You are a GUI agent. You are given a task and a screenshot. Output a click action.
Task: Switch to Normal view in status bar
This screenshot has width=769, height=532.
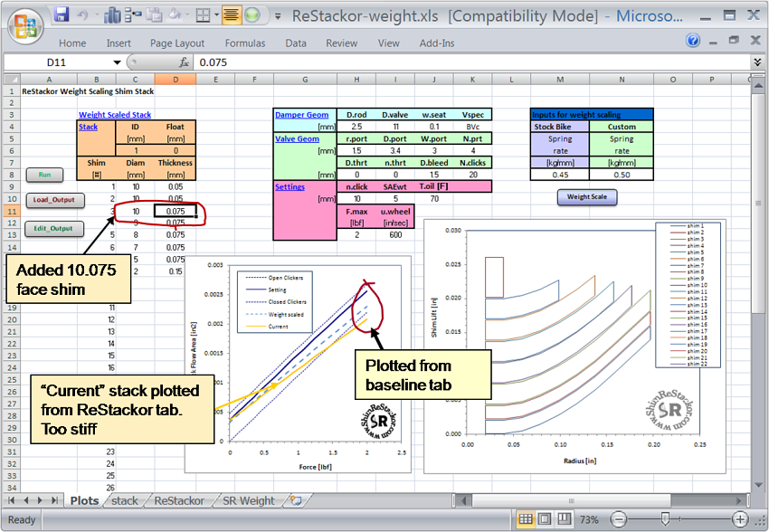coord(526,518)
